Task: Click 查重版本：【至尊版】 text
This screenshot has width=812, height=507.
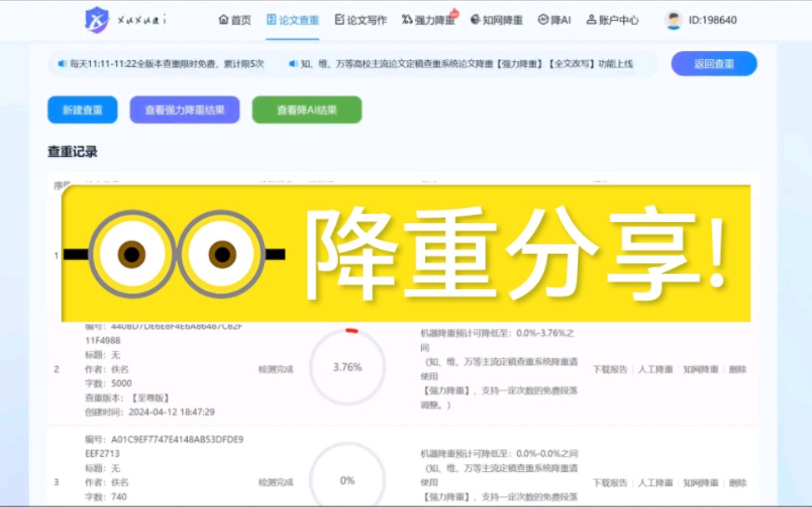Action: 127,398
